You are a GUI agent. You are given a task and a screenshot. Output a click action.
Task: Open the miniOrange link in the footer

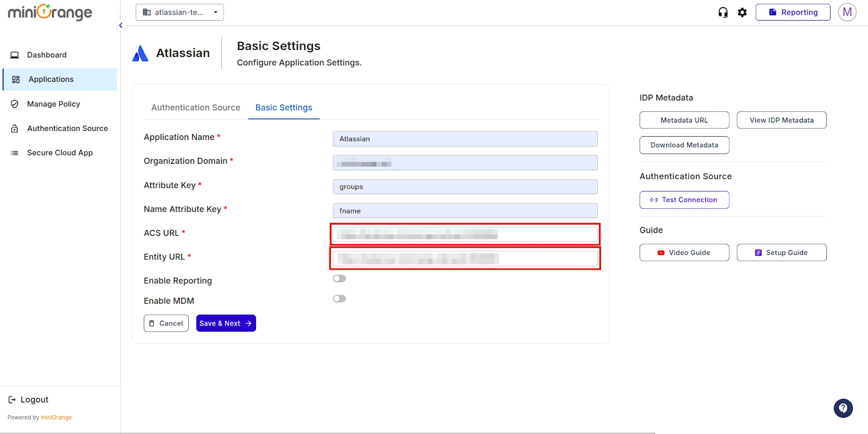coord(56,418)
